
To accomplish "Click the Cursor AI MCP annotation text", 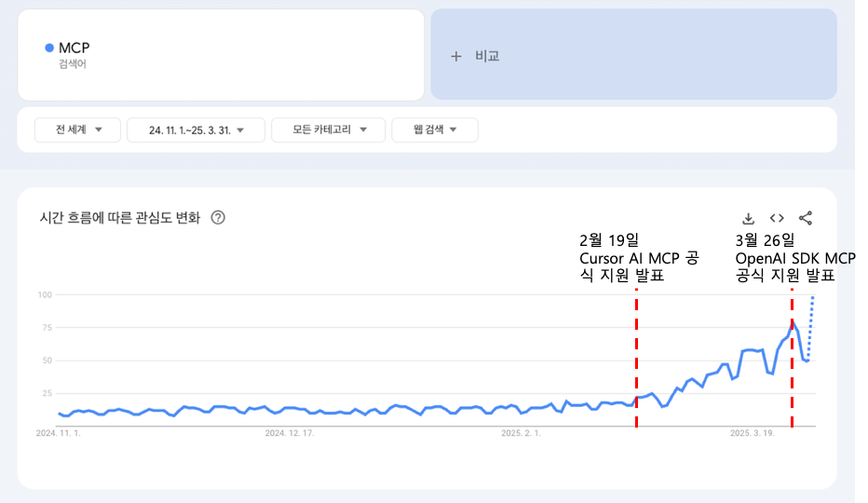I will click(x=638, y=258).
